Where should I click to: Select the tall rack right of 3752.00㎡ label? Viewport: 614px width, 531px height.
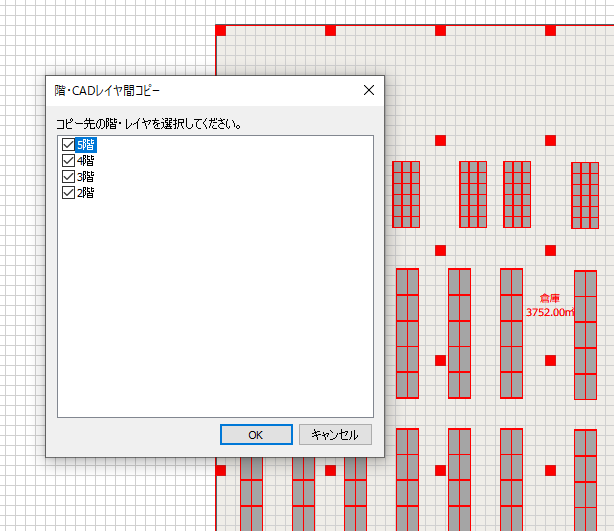(x=586, y=335)
